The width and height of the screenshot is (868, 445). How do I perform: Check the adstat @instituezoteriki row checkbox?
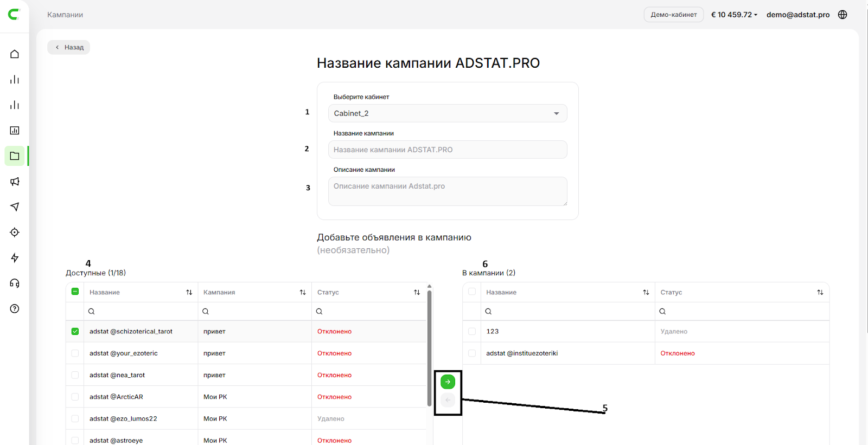tap(472, 353)
